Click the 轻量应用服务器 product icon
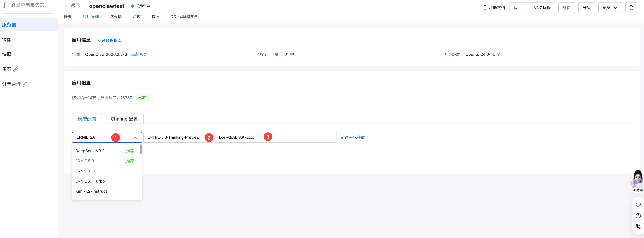Screen dimensions: 644x238 pos(6,5)
